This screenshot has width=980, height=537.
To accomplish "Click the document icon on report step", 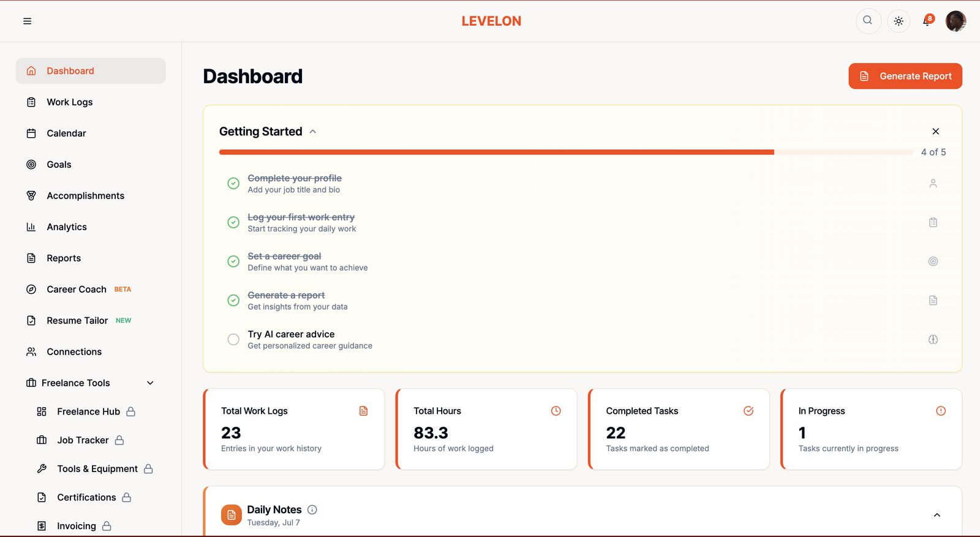I will [933, 300].
